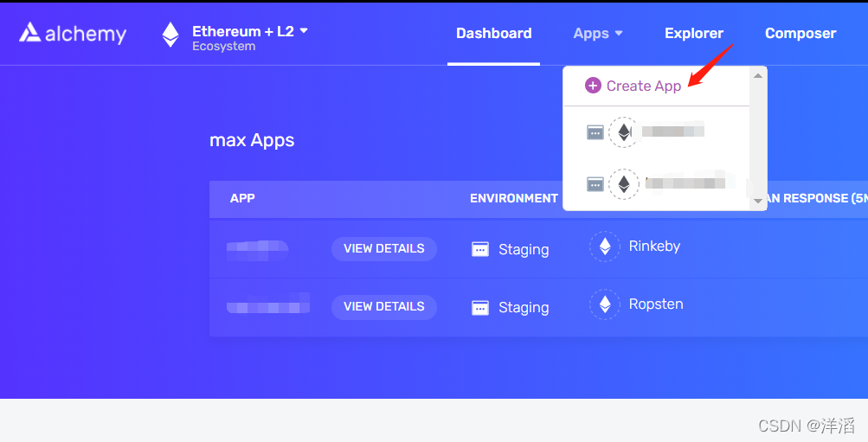Viewport: 868px width, 442px height.
Task: Click the second dropdown app's Ethereum network icon
Action: click(624, 183)
